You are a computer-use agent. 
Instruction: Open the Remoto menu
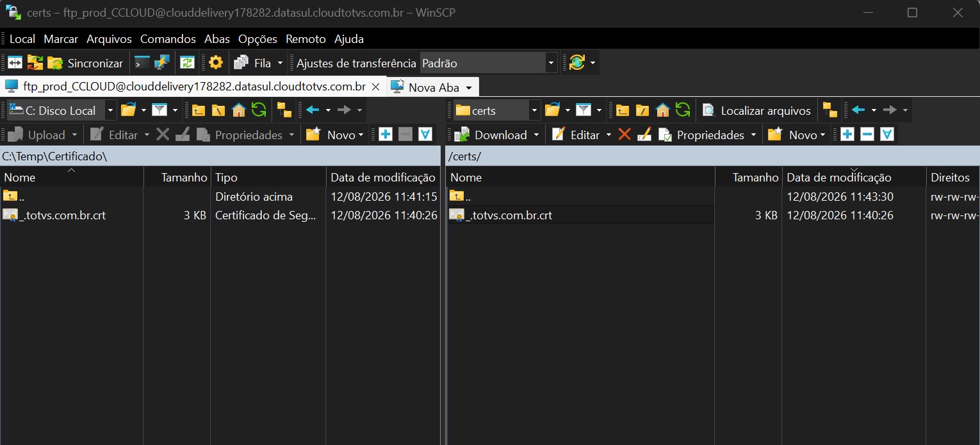(x=306, y=39)
